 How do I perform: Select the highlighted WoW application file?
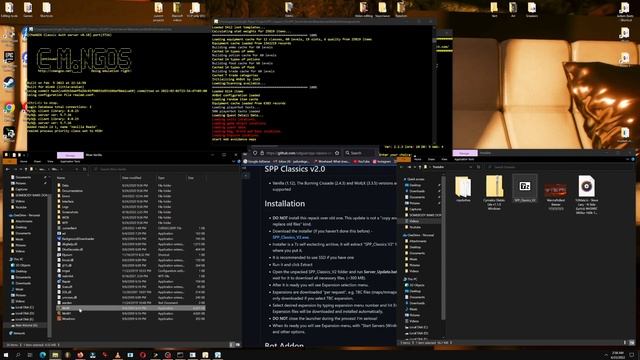(131, 308)
